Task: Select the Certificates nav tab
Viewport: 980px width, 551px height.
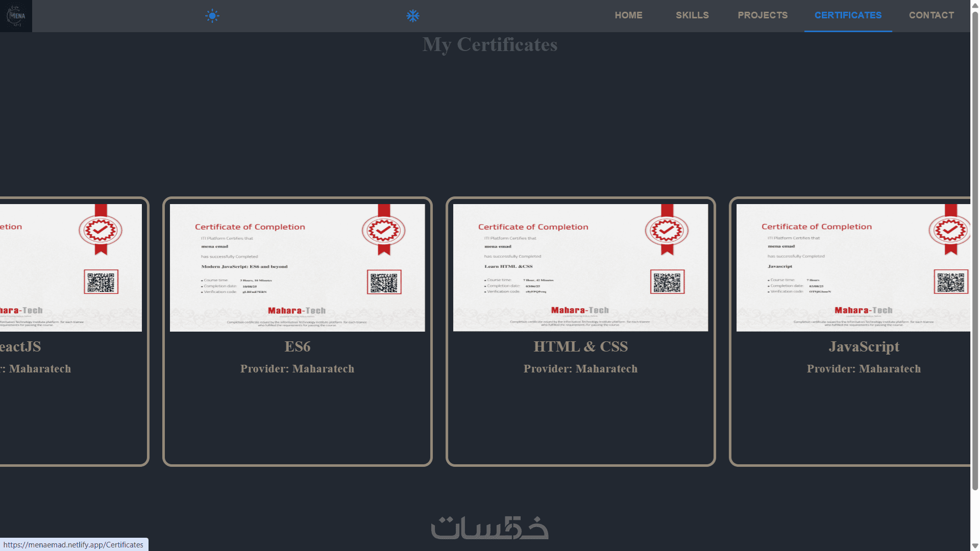Action: (848, 15)
